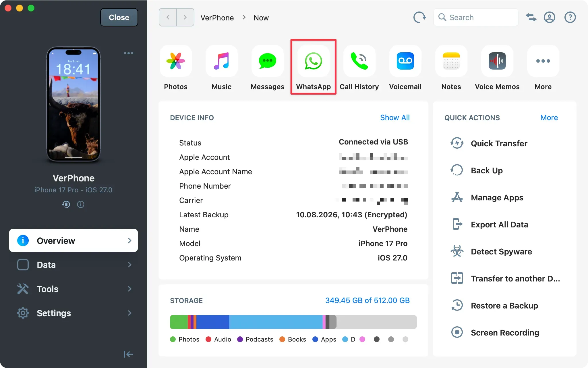588x368 pixels.
Task: Click the storage usage bar
Action: click(293, 322)
